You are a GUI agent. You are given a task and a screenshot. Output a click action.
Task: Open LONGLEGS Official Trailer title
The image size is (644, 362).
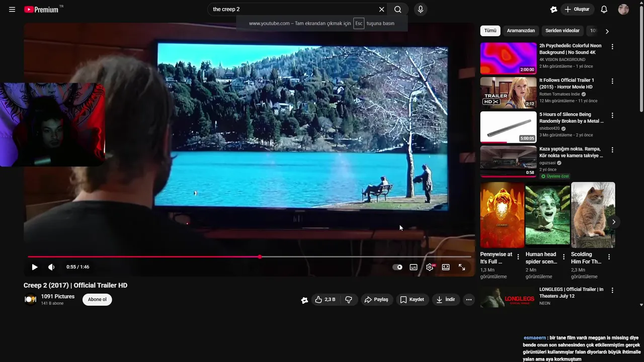pyautogui.click(x=571, y=293)
